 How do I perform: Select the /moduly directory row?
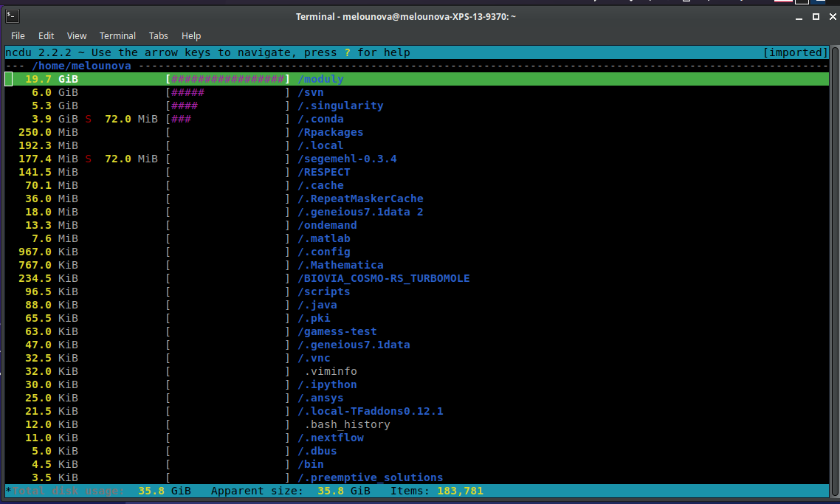coord(321,79)
